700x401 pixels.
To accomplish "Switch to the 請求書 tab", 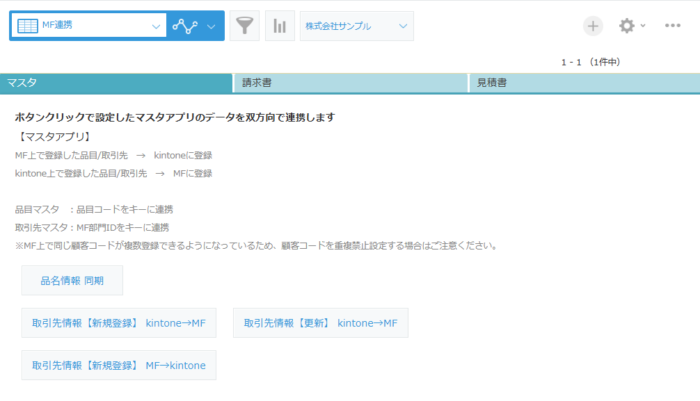I will click(x=351, y=83).
